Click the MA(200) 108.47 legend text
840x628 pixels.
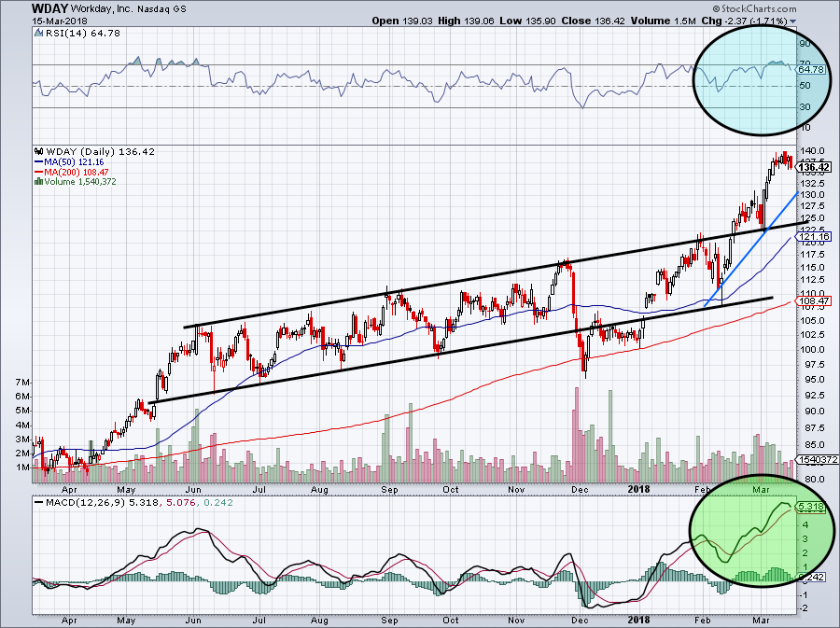coord(77,172)
